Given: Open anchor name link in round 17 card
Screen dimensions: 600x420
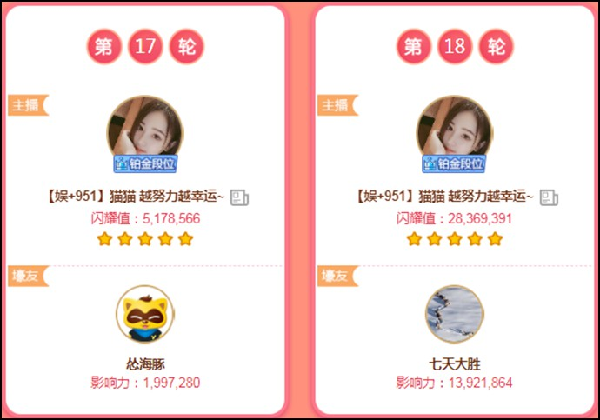Looking at the screenshot, I should [135, 197].
